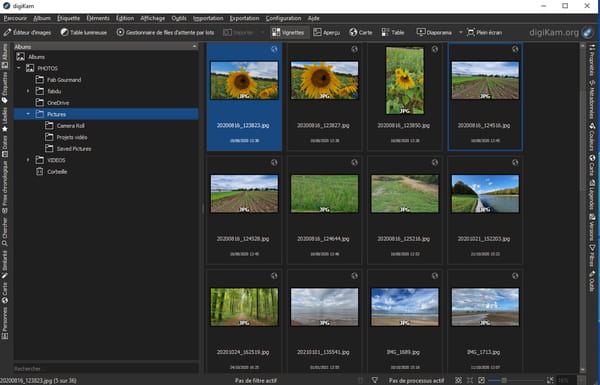This screenshot has width=600, height=385.
Task: Open the Configuration menu
Action: [x=283, y=18]
